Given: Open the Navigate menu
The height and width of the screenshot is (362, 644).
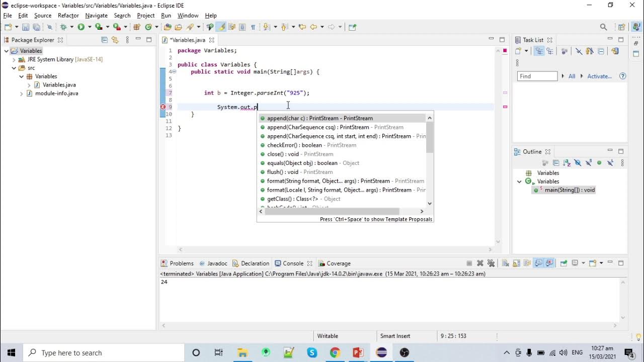Looking at the screenshot, I should [96, 16].
